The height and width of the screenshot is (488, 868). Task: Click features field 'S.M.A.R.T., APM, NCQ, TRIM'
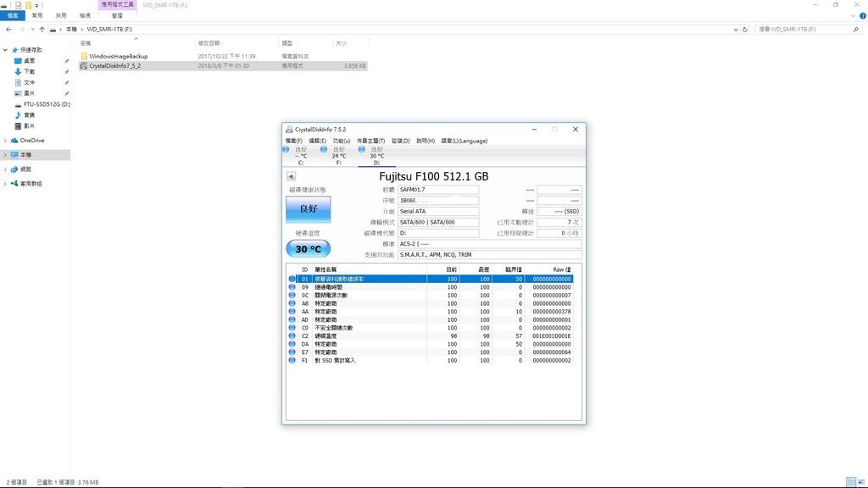point(489,254)
